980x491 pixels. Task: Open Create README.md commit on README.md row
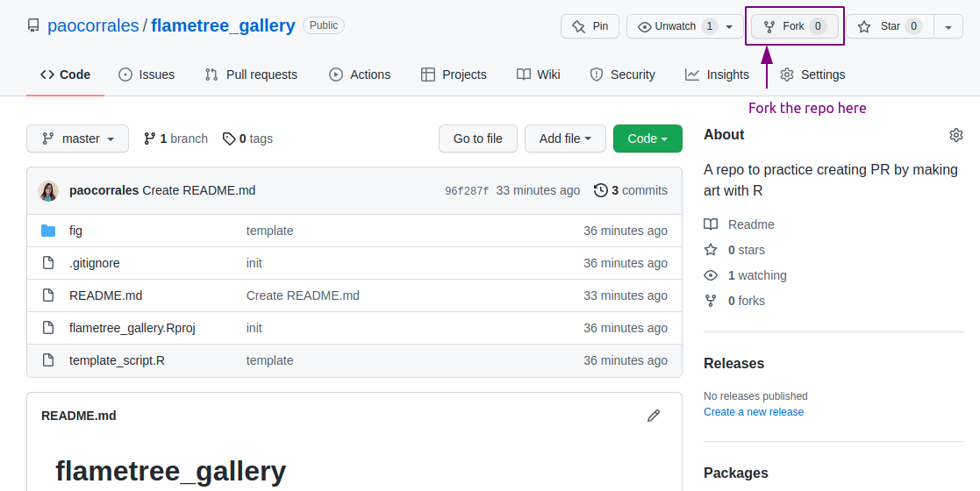304,295
